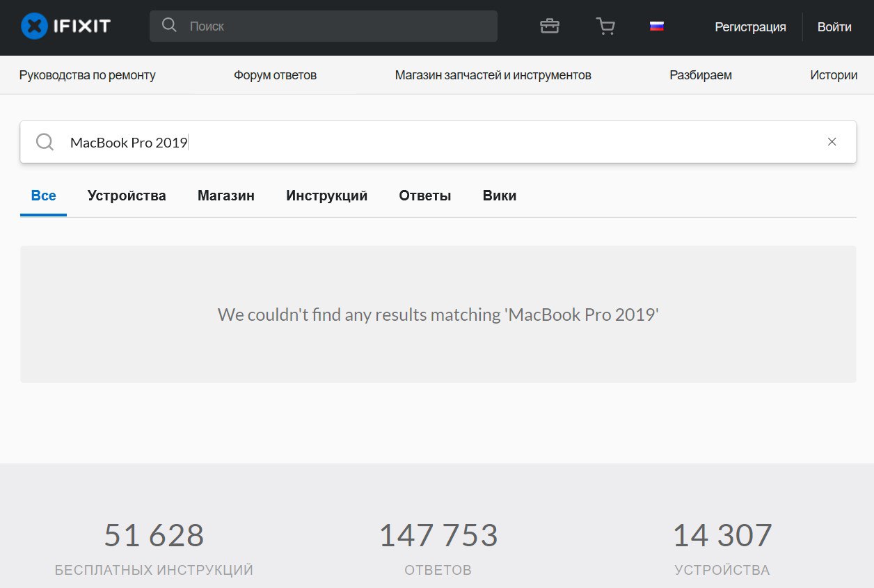Open the Разбираем menu item
The height and width of the screenshot is (588, 874).
[701, 75]
